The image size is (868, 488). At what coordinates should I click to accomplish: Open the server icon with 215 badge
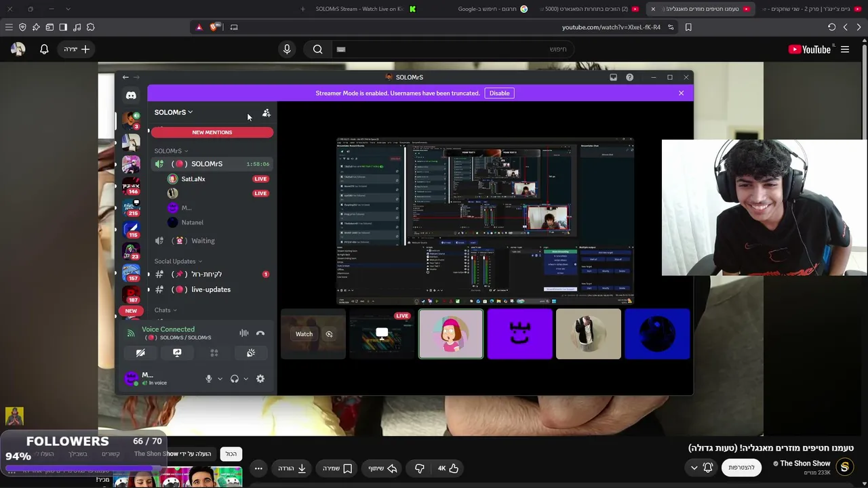(131, 207)
